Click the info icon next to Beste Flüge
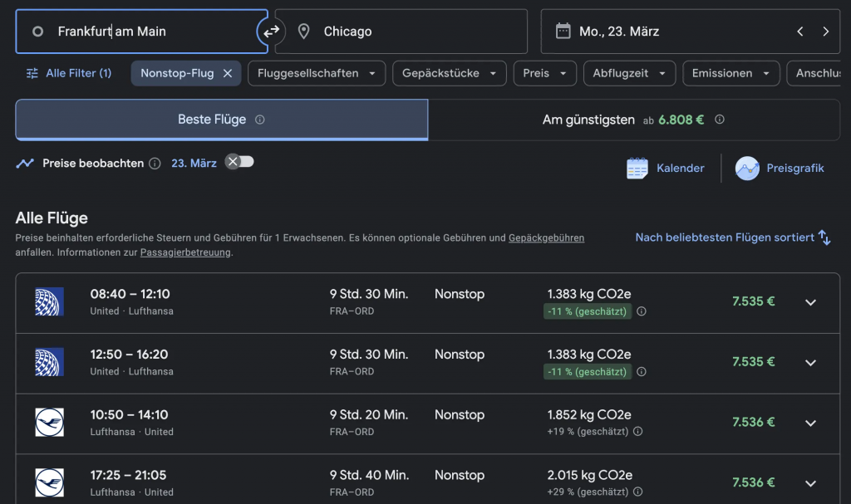This screenshot has height=504, width=851. 258,120
